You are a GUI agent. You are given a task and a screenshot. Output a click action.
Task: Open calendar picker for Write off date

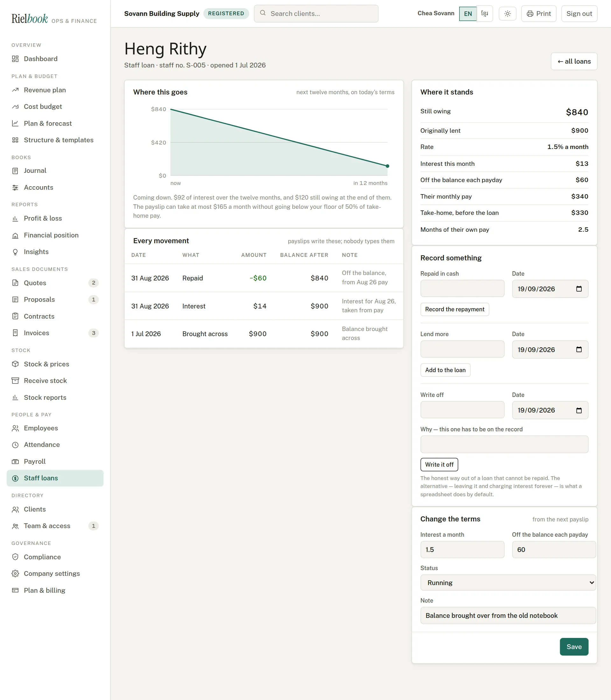pyautogui.click(x=579, y=410)
